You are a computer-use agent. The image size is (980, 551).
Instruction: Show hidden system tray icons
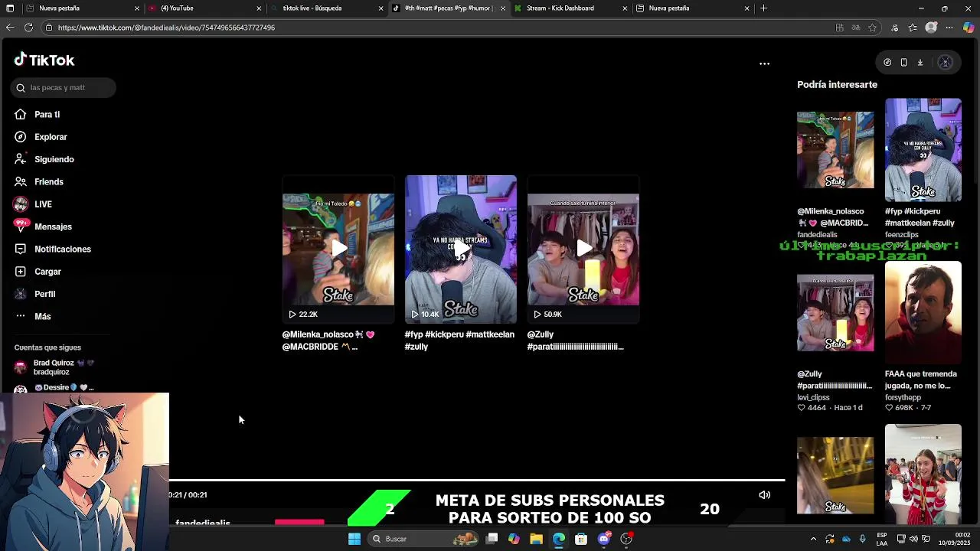coord(813,539)
